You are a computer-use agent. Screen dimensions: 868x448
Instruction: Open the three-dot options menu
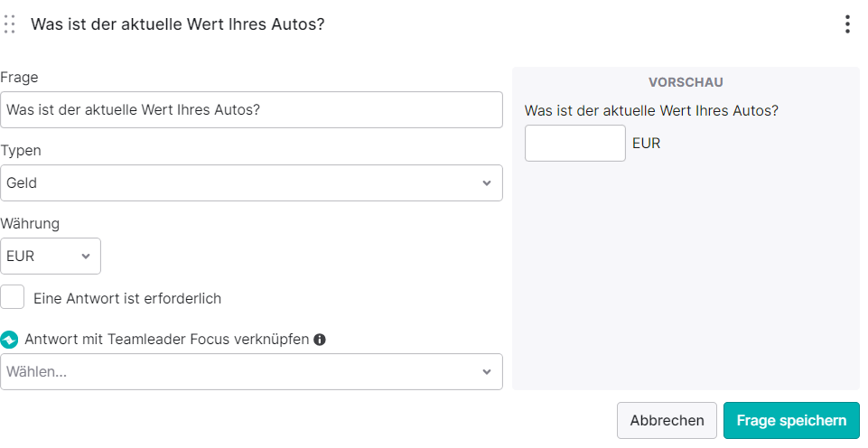click(x=847, y=24)
